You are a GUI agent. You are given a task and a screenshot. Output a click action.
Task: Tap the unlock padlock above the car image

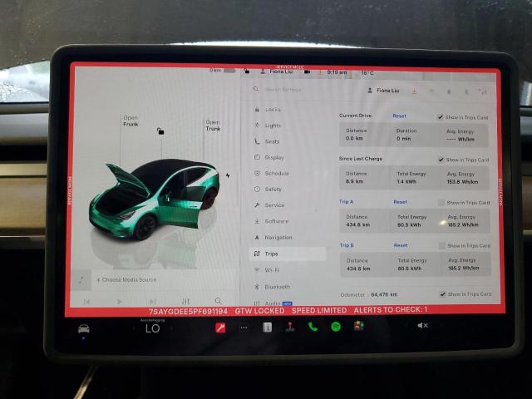160,131
